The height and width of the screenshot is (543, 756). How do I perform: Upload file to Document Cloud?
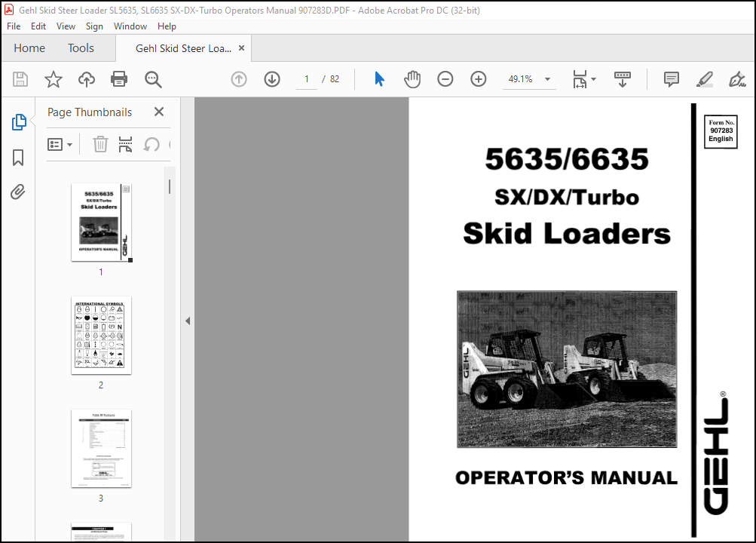87,79
